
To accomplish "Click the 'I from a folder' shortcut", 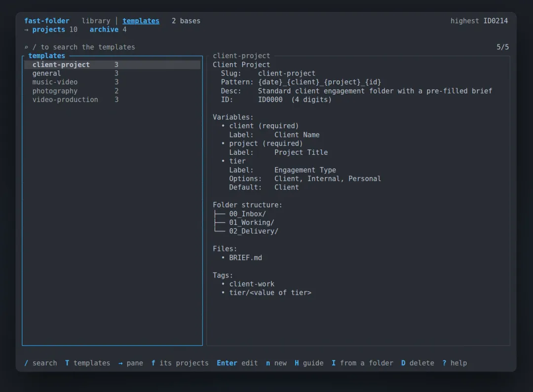I will click(x=362, y=363).
